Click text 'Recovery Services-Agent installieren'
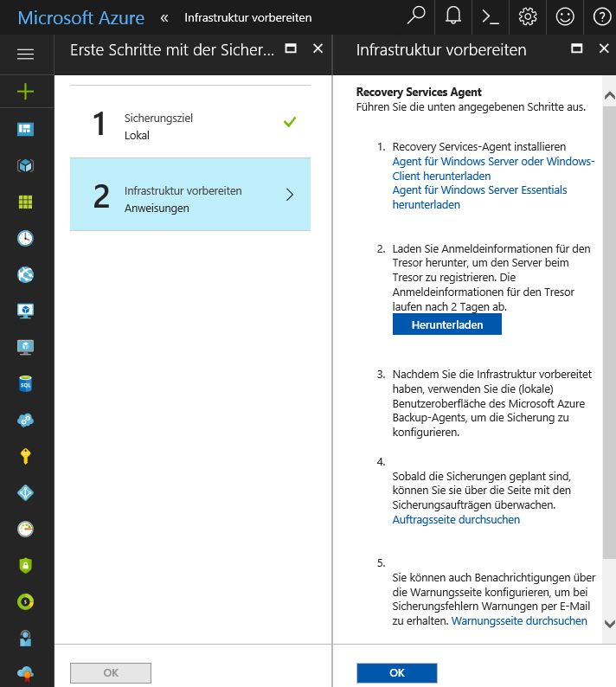The width and height of the screenshot is (616, 687). pyautogui.click(x=478, y=146)
